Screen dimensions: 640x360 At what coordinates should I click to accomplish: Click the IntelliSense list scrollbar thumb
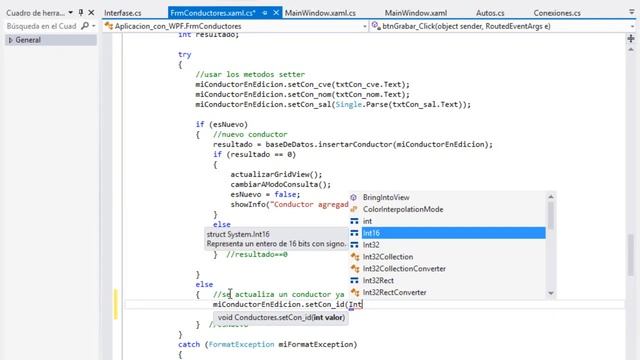pos(551,216)
